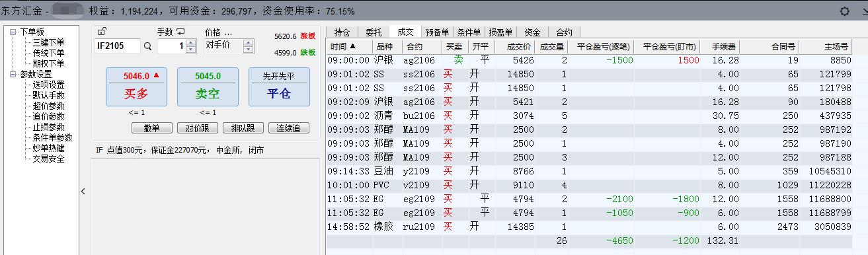The width and height of the screenshot is (868, 255).
Task: Select 传统下单 in the tree
Action: pos(48,53)
